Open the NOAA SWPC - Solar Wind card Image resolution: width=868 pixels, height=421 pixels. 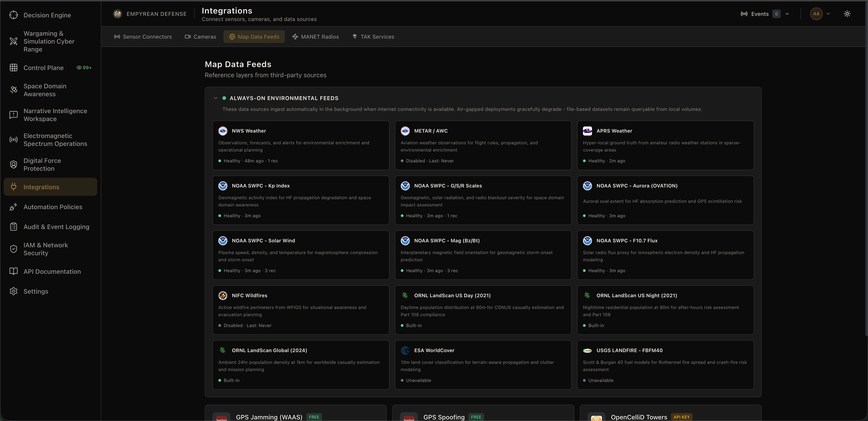coord(301,255)
